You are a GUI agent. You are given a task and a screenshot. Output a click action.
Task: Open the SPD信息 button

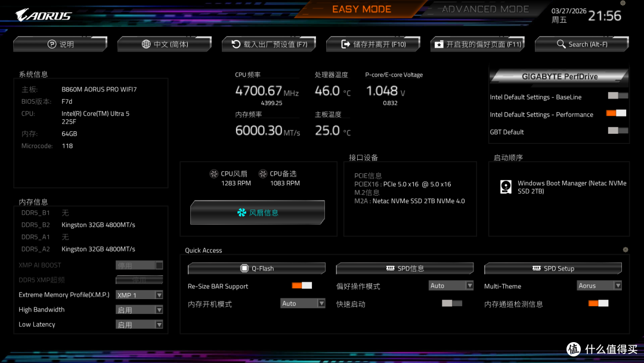pos(405,269)
